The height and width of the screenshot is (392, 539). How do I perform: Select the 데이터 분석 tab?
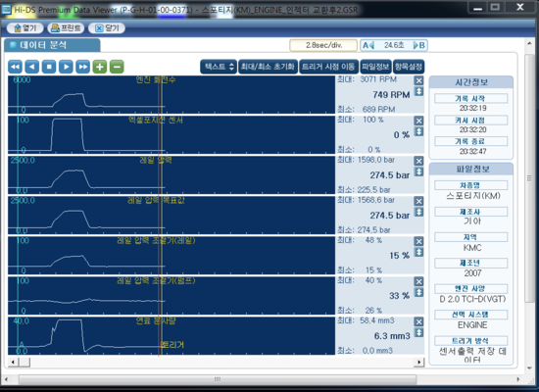52,45
